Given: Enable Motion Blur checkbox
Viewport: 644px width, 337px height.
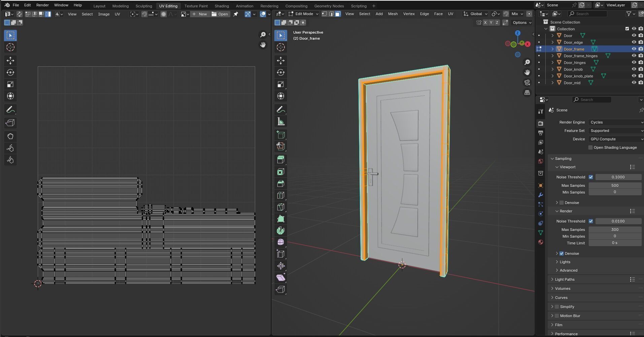Looking at the screenshot, I should pos(557,316).
